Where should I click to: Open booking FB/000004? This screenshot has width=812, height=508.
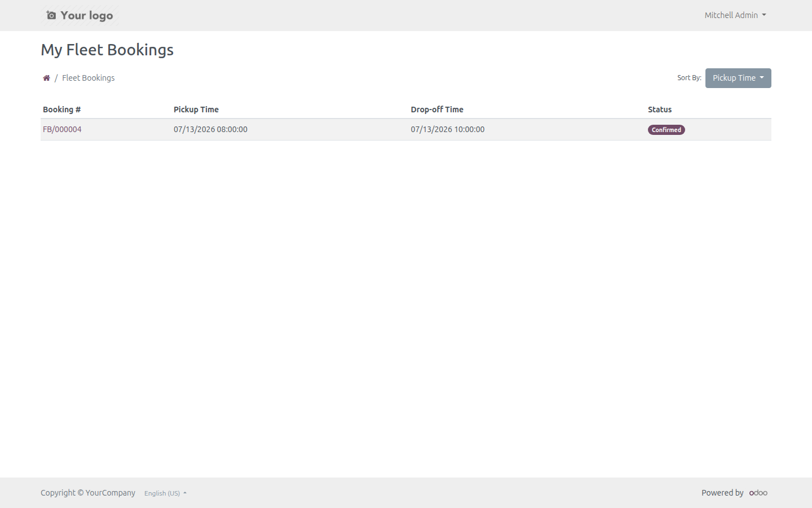[62, 129]
